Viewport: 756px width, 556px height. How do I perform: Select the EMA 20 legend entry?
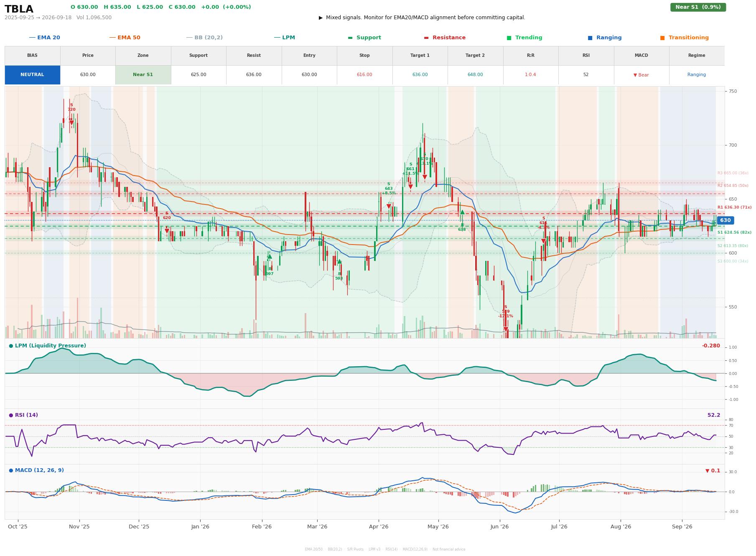coord(44,38)
